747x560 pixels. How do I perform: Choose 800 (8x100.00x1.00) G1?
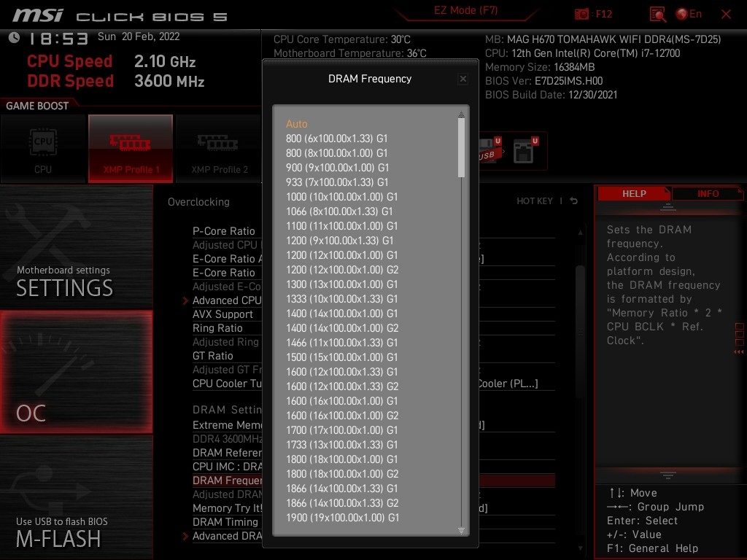pyautogui.click(x=337, y=153)
